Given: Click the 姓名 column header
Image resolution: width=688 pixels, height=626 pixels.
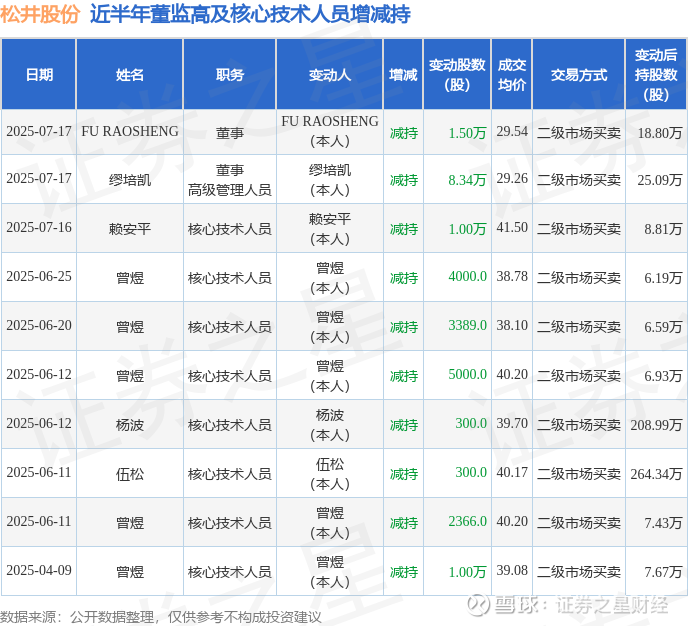Looking at the screenshot, I should 130,75.
